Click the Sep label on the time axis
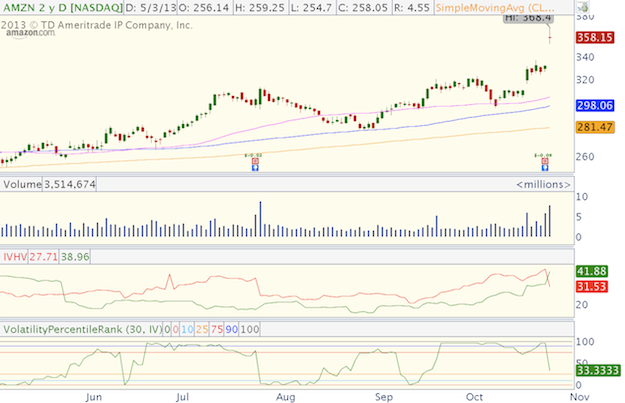The width and height of the screenshot is (625, 403). (385, 397)
